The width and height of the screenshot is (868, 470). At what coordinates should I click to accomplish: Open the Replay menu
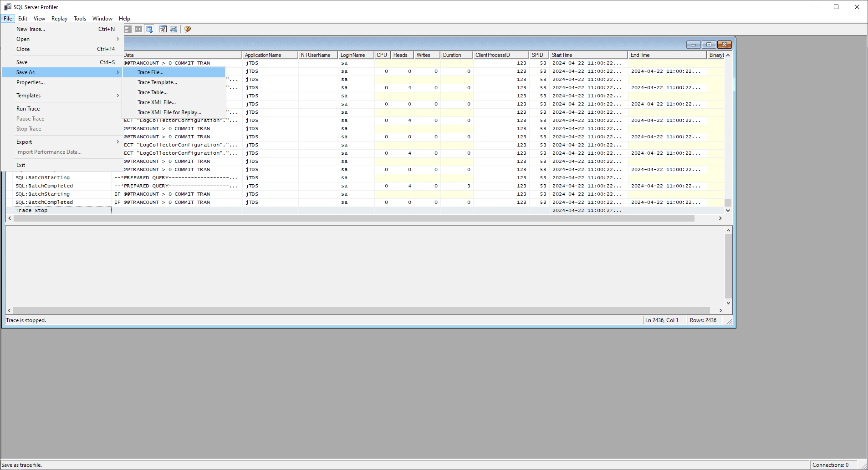tap(59, 19)
